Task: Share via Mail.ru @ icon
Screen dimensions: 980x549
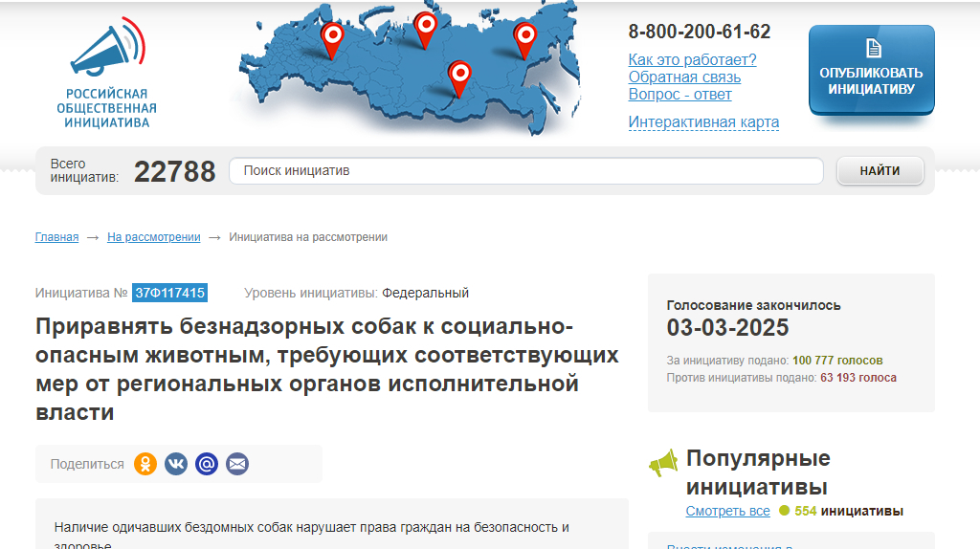Action: [x=207, y=464]
